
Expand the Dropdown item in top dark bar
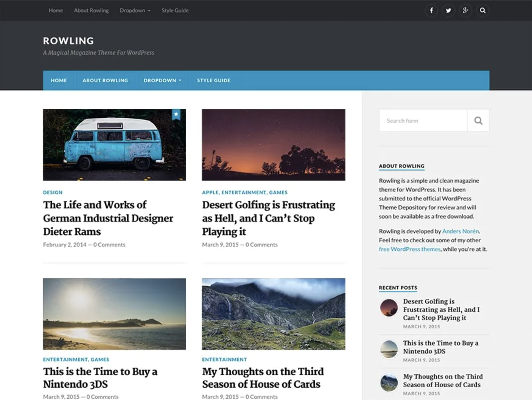135,11
